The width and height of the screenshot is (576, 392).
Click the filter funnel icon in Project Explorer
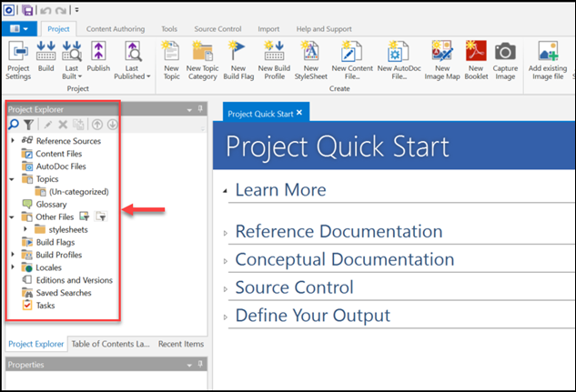(28, 125)
